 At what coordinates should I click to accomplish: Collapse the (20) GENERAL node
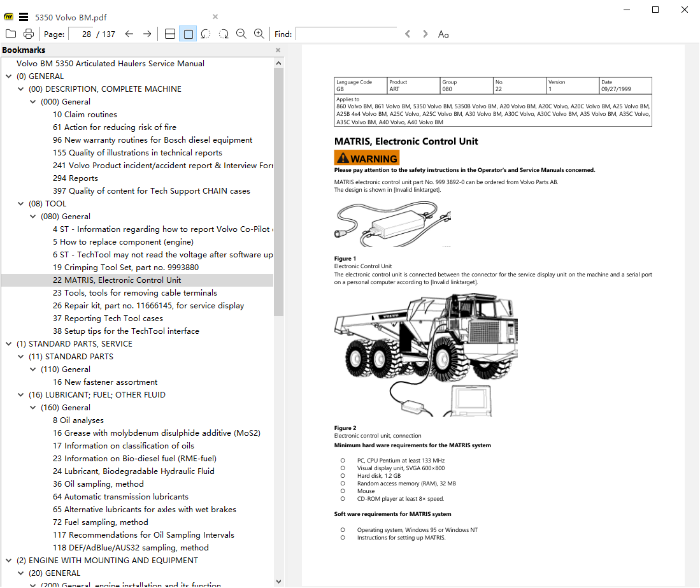tap(20, 573)
